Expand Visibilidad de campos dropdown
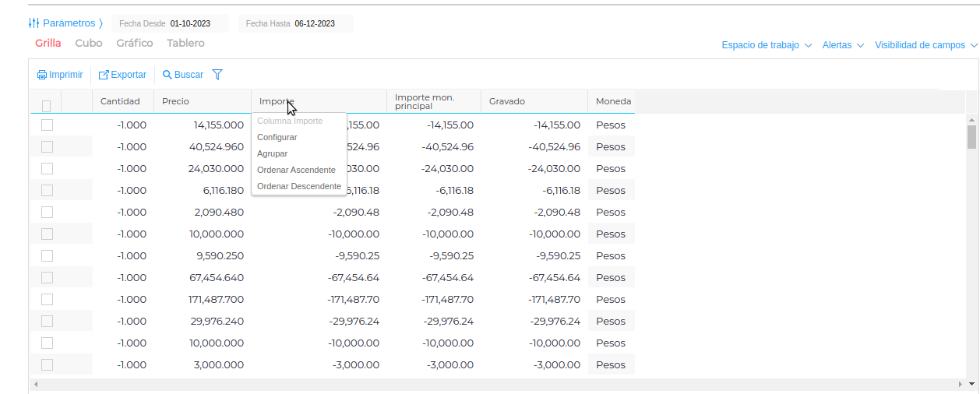The image size is (980, 394). pyautogui.click(x=925, y=45)
